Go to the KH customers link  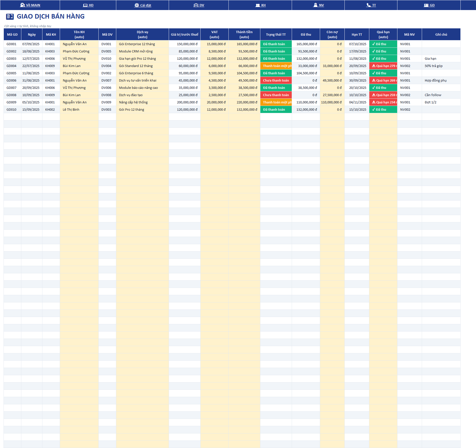tap(260, 5)
